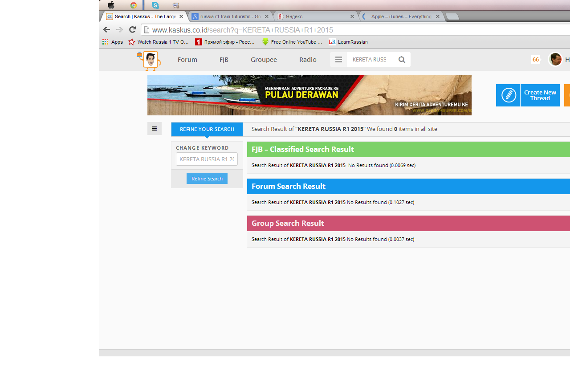Open the LearnRussian bookmark
Image resolution: width=570 pixels, height=392 pixels.
348,42
